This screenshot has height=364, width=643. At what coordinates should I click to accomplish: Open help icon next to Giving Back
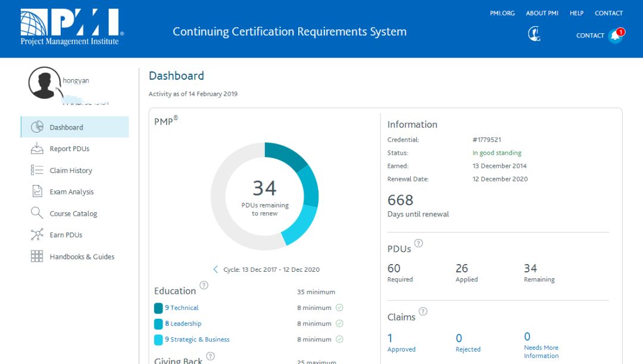pos(210,356)
